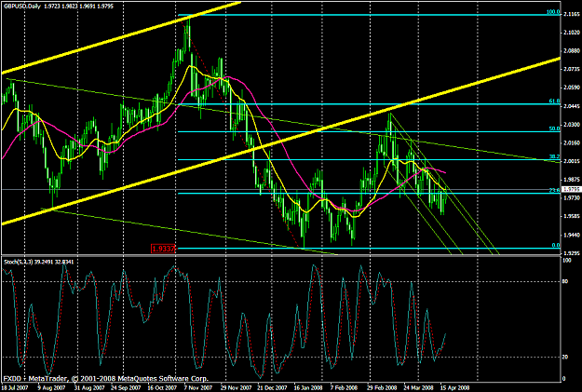582x392 pixels.
Task: Click the 80 level on the Stochastic scale
Action: [565, 281]
